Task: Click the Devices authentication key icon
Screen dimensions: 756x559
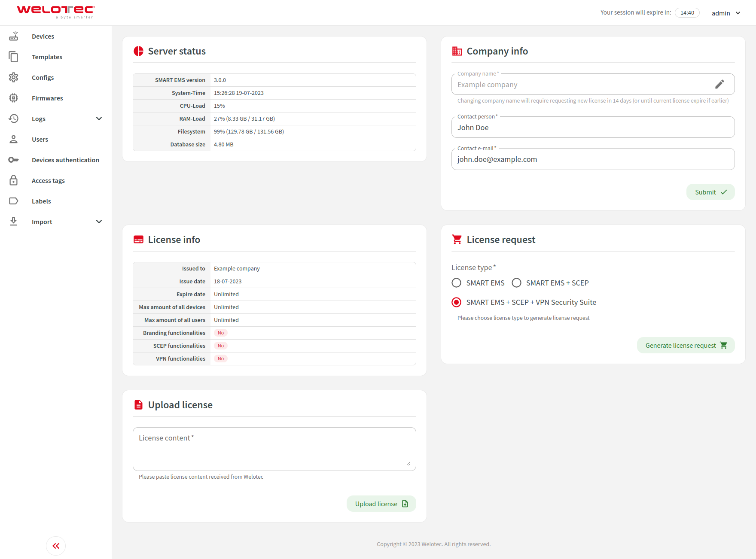Action: point(14,160)
